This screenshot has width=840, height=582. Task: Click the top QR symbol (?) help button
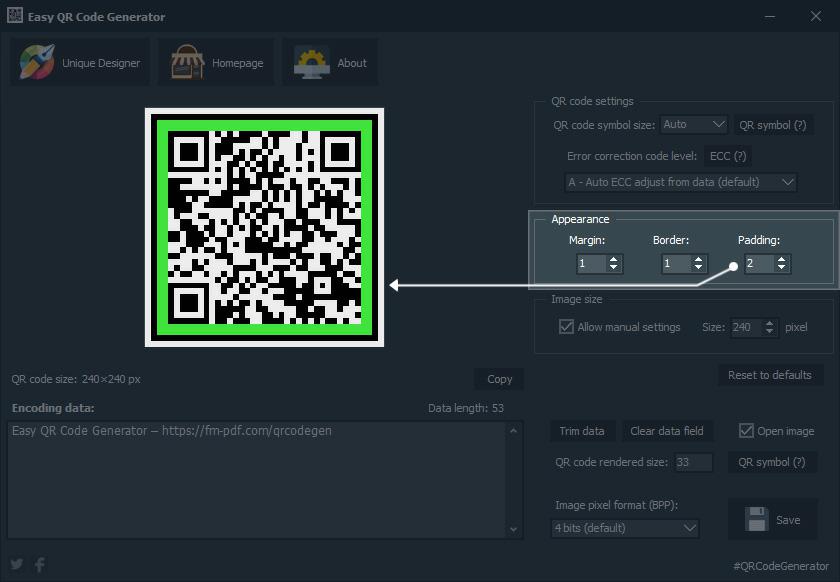click(x=773, y=125)
